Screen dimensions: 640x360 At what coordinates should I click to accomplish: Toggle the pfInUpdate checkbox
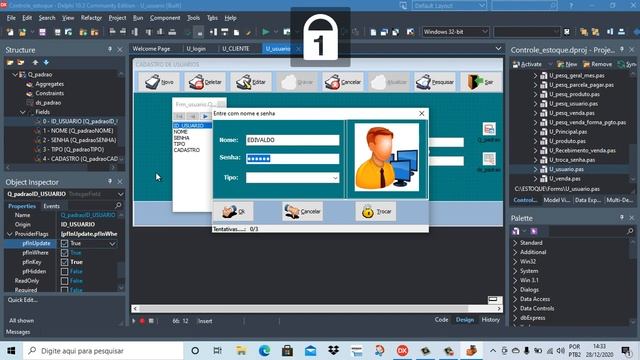(x=64, y=243)
